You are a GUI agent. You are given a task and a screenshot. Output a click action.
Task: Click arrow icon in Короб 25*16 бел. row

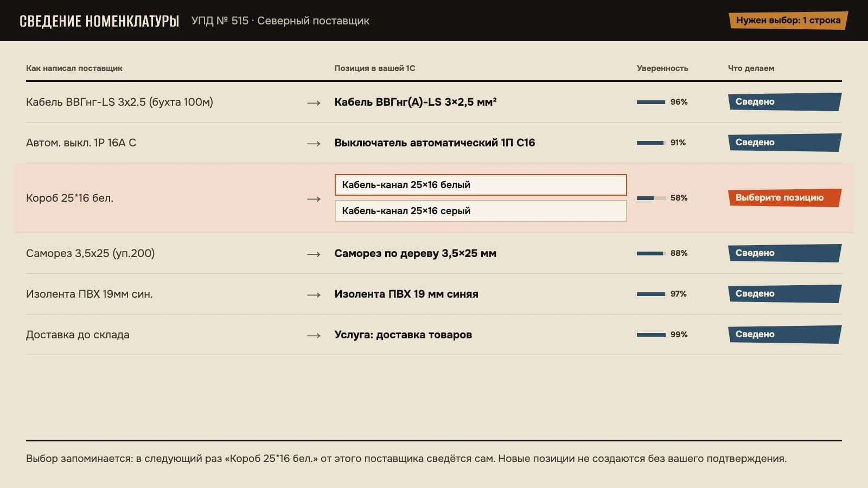pos(314,199)
